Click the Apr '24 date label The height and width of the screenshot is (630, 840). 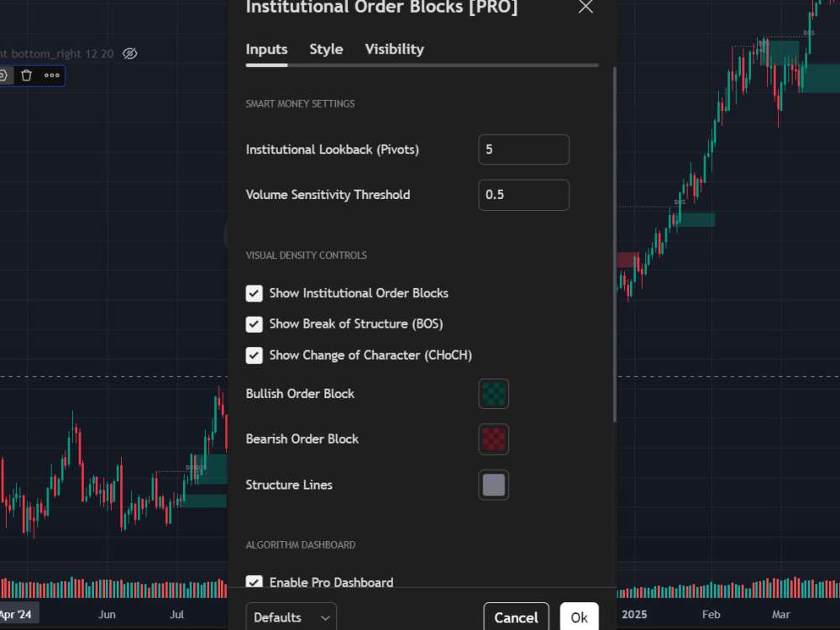[x=16, y=615]
